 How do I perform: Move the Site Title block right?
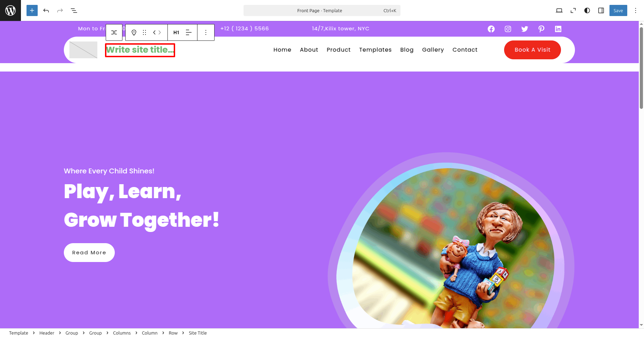[x=160, y=32]
